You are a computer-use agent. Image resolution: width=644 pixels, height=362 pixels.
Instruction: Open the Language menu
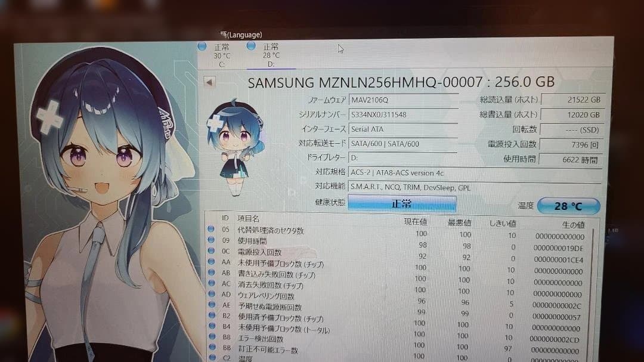(241, 35)
